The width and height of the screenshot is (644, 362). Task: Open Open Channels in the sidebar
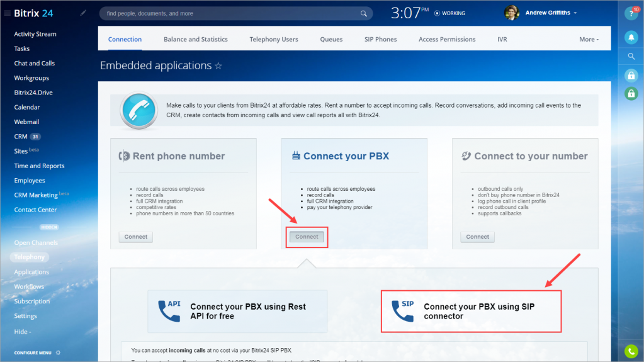pos(36,243)
